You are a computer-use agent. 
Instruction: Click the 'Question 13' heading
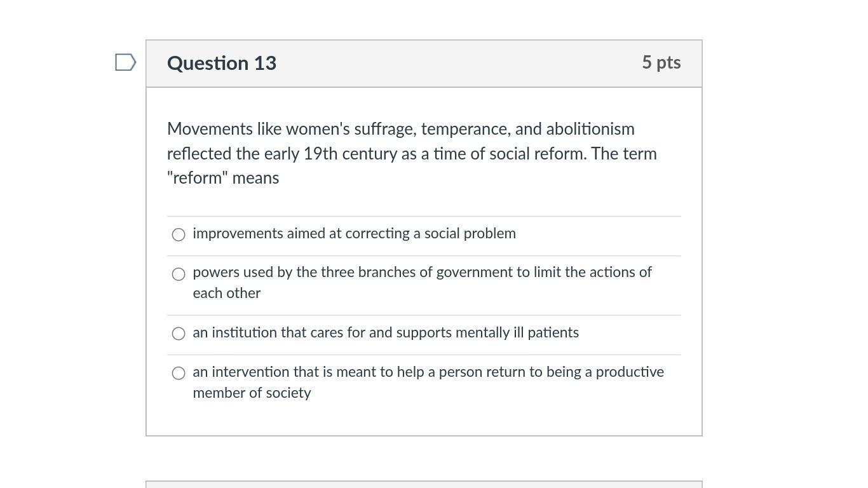click(222, 64)
